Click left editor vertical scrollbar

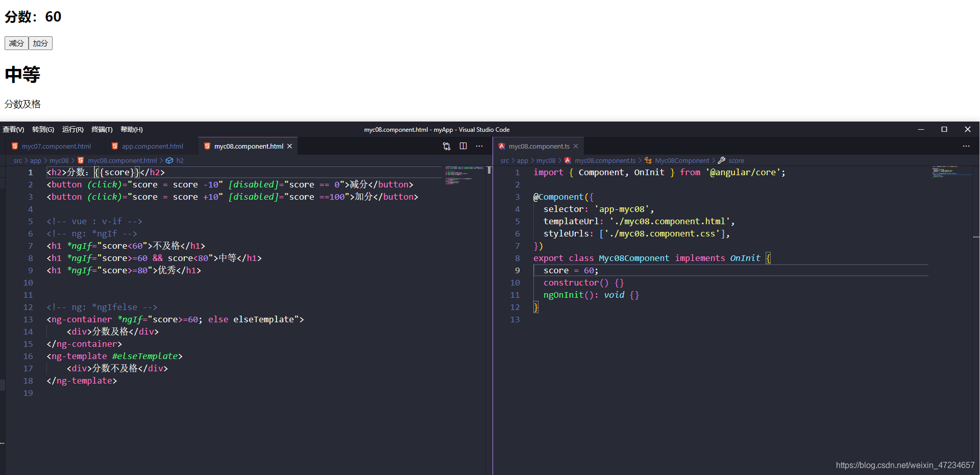[x=489, y=170]
